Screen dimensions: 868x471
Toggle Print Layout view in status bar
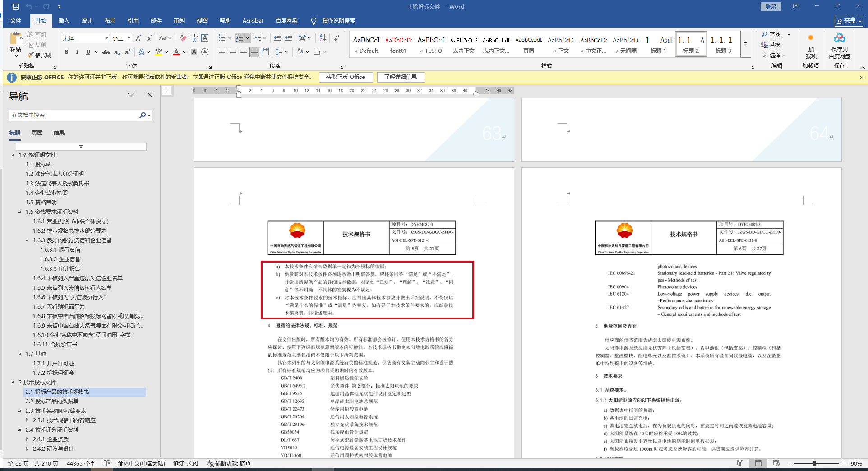coord(758,463)
